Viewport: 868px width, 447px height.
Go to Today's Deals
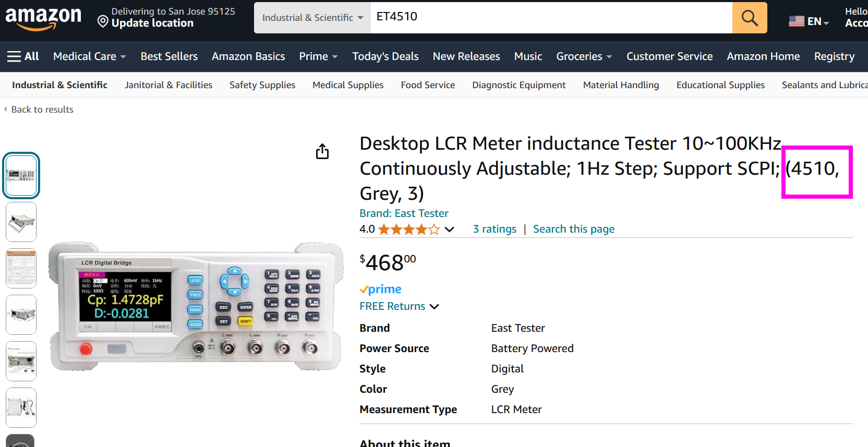tap(385, 56)
